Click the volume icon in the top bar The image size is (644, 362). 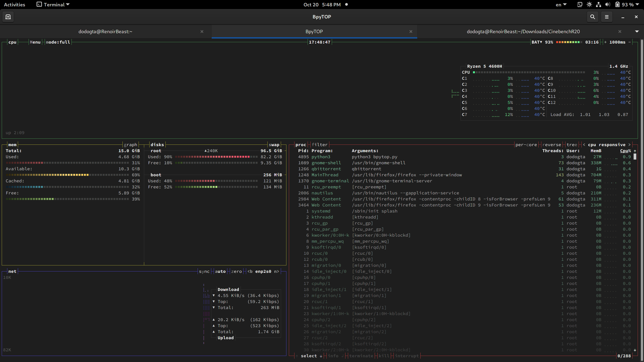click(608, 4)
